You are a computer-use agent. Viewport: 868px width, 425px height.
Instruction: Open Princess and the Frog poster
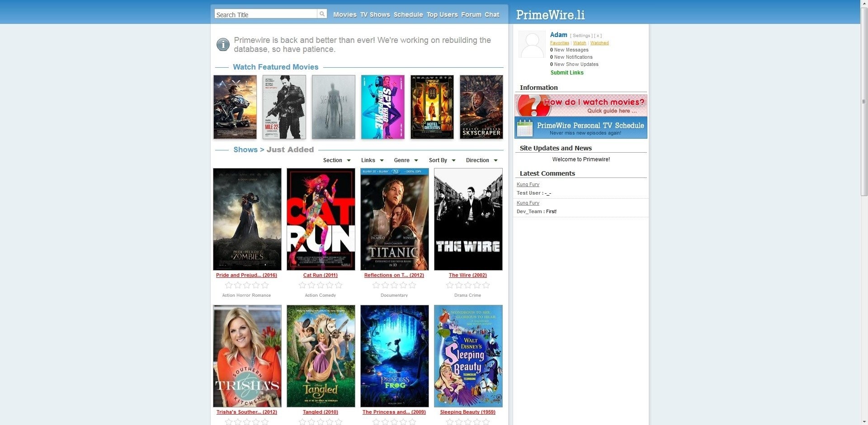tap(395, 356)
